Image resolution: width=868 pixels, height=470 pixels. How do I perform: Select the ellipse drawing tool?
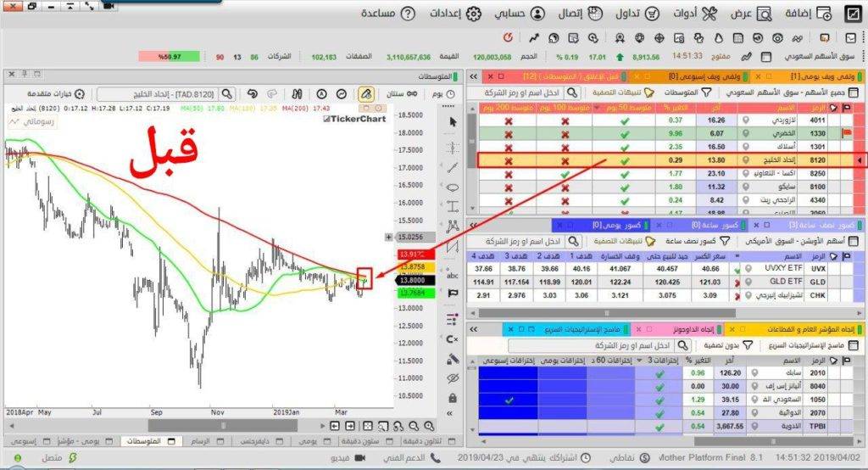453,187
